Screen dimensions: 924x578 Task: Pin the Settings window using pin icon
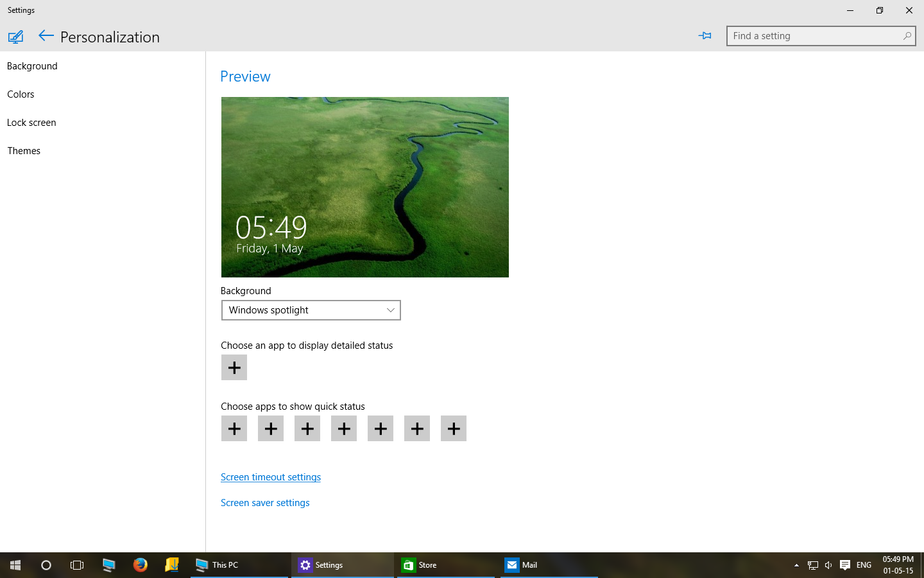(705, 35)
